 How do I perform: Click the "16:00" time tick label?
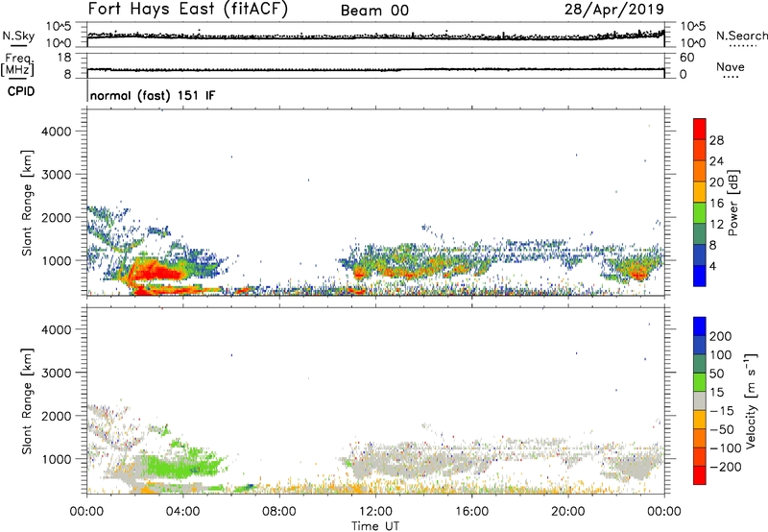tap(471, 512)
